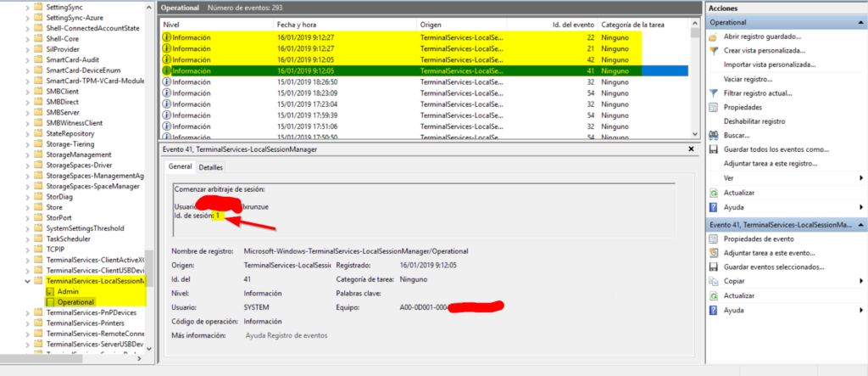Expand the SMBServer tree node
868x376 pixels.
(28, 113)
